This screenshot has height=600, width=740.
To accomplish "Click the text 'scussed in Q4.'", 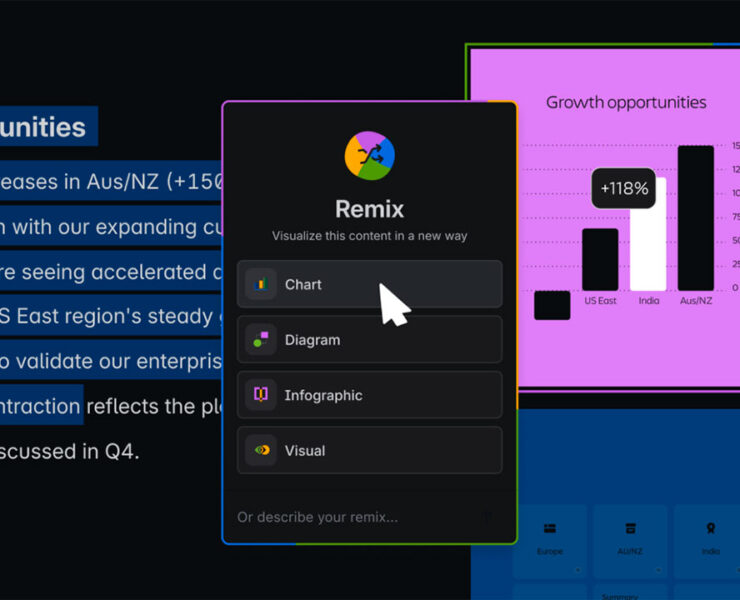I will [70, 452].
